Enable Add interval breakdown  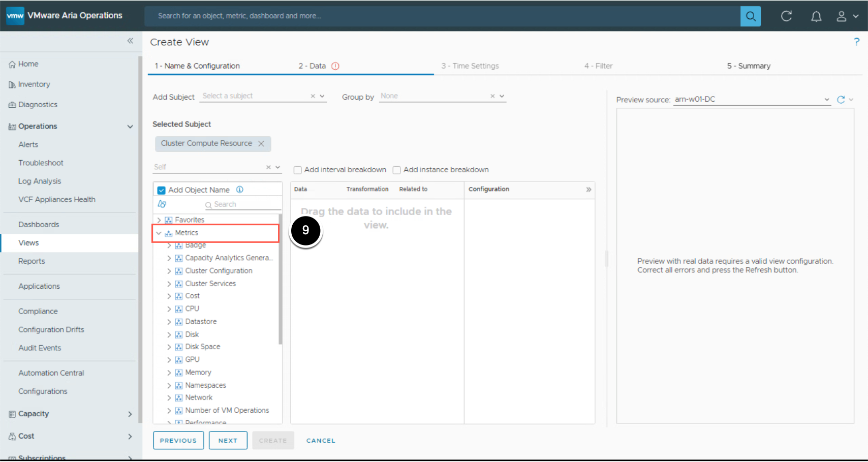click(x=298, y=170)
